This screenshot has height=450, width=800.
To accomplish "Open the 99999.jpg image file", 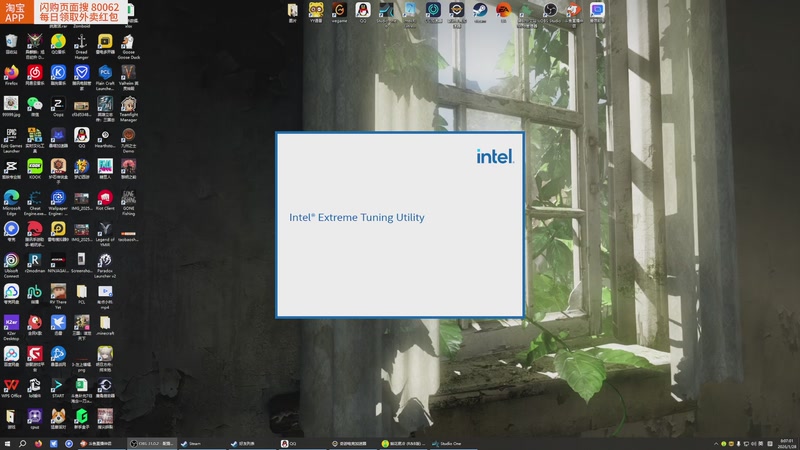I will (x=11, y=106).
